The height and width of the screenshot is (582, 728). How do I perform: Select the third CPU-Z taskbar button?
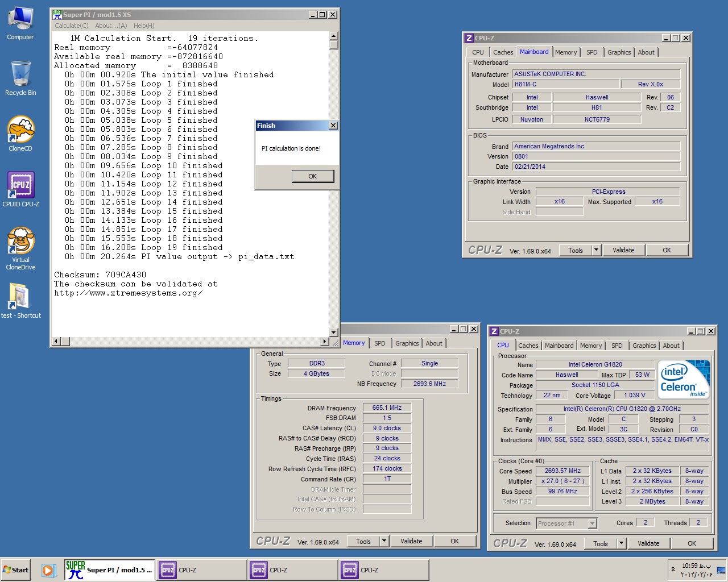click(x=383, y=570)
